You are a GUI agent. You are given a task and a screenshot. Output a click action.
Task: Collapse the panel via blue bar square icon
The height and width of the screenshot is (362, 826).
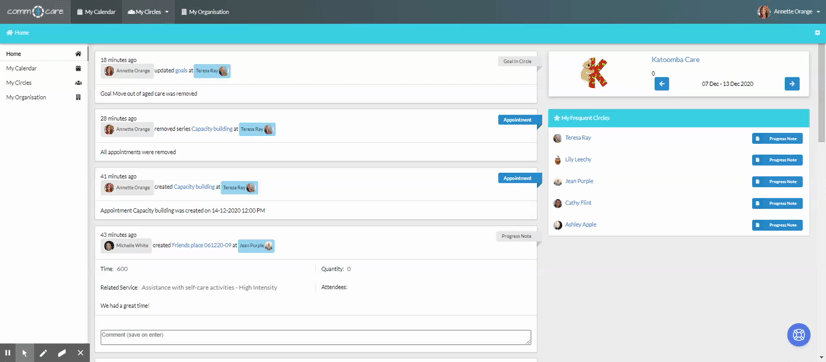tap(817, 33)
